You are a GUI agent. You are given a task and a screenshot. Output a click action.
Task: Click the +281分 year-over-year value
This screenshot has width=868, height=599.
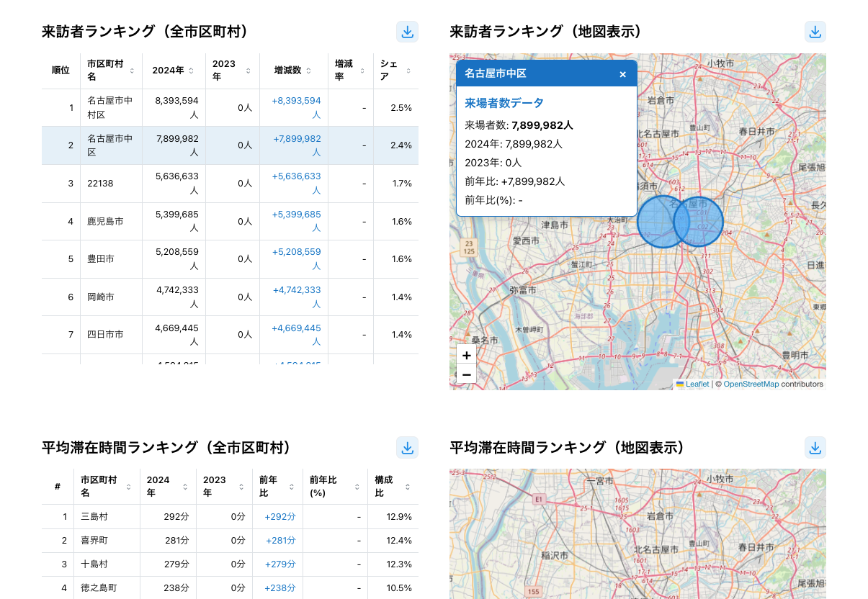pyautogui.click(x=281, y=540)
